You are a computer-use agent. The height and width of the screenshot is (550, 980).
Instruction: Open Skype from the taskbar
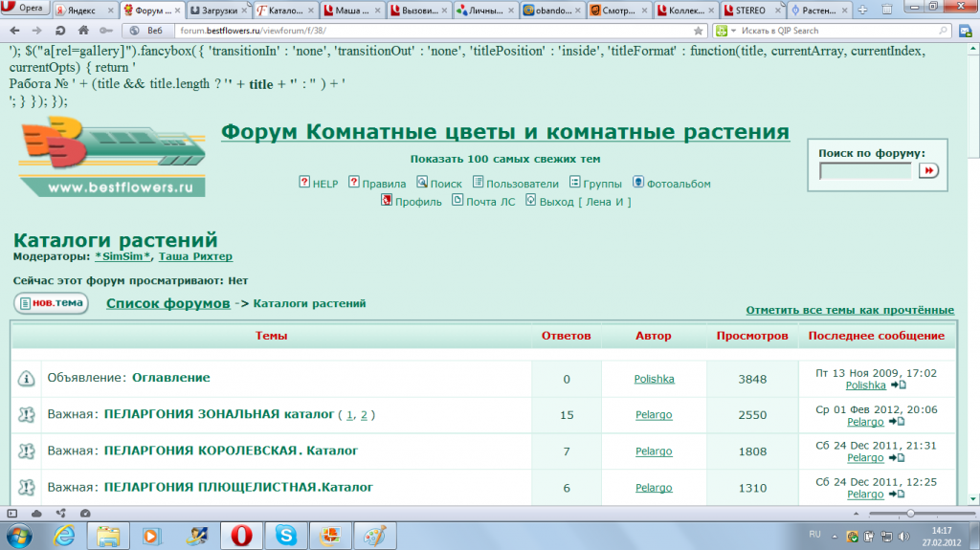[x=285, y=534]
